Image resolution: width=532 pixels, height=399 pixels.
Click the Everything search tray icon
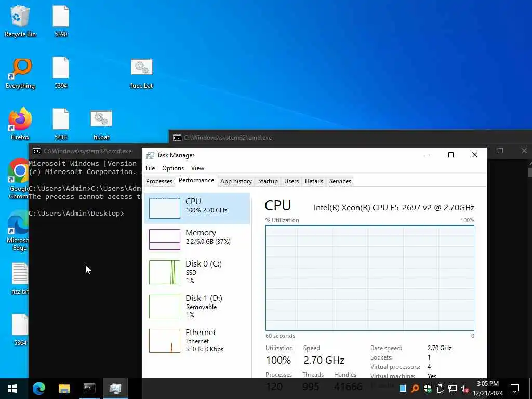(x=415, y=389)
